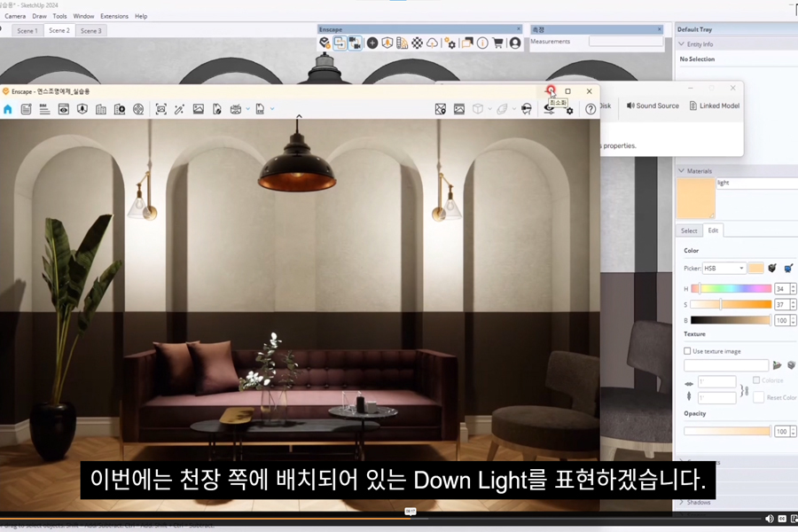The height and width of the screenshot is (532, 798).
Task: Expand the Shadows panel
Action: tap(682, 503)
